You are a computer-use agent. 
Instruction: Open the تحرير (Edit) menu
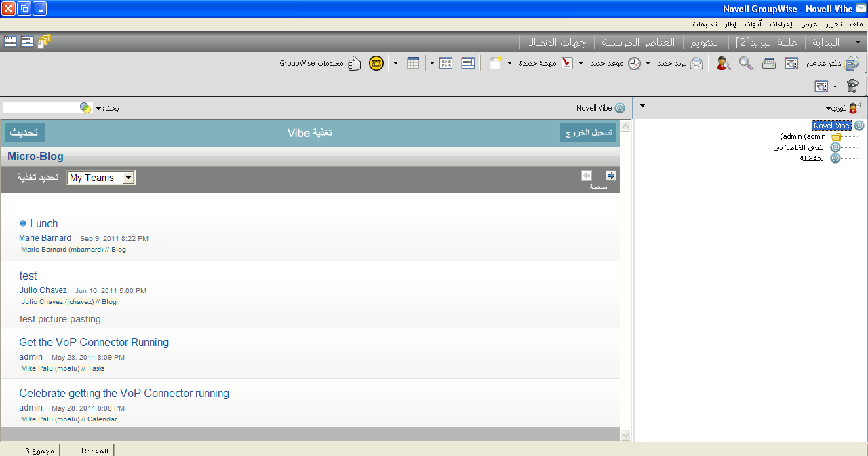(x=833, y=24)
